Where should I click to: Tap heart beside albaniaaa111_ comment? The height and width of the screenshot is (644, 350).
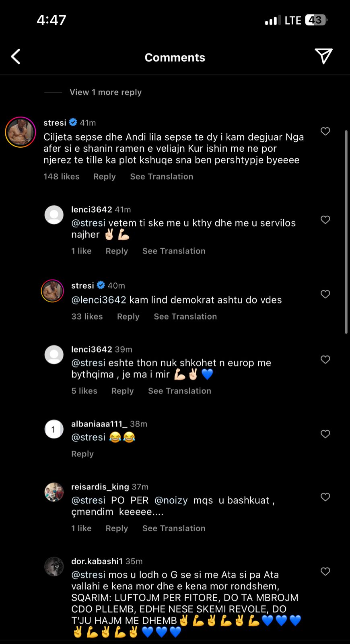325,434
